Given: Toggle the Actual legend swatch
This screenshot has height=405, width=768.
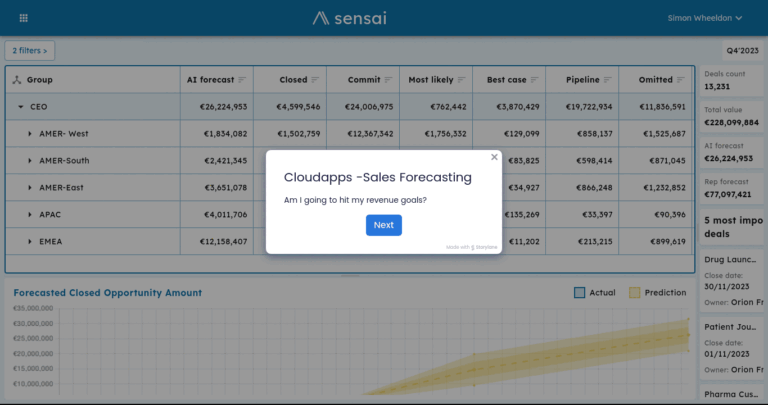Looking at the screenshot, I should click(x=579, y=293).
